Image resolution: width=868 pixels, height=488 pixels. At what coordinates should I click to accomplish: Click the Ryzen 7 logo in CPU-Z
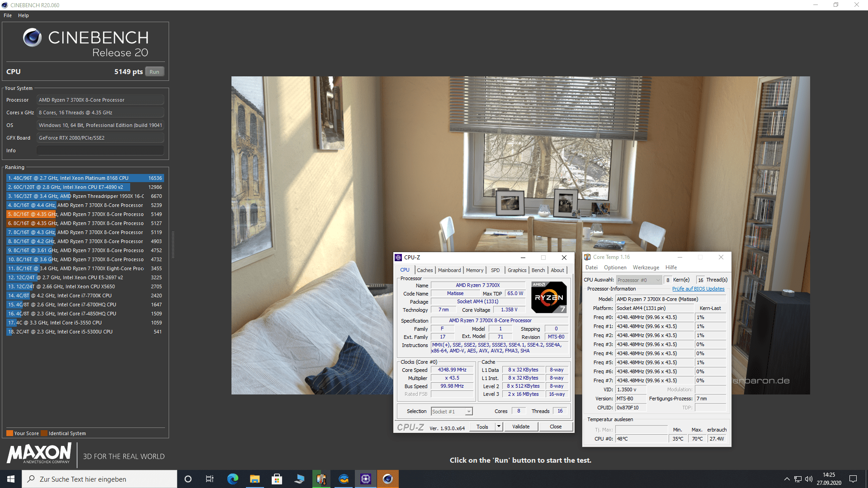548,297
